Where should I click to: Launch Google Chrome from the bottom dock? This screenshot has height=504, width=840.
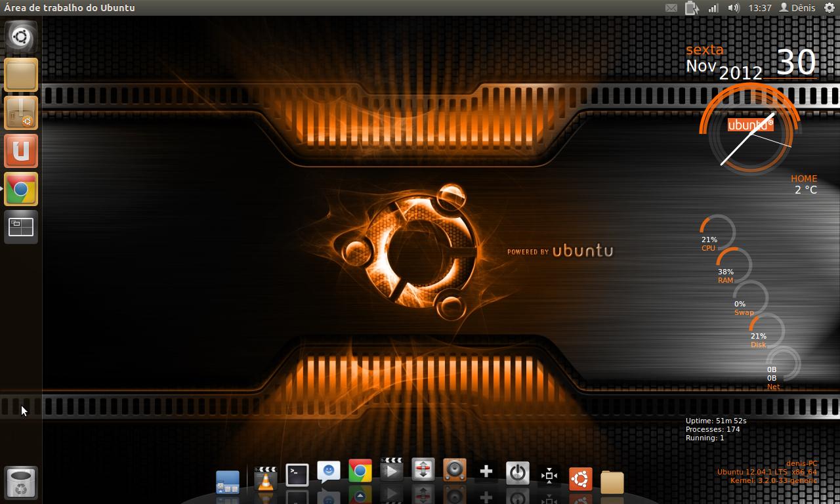[359, 471]
